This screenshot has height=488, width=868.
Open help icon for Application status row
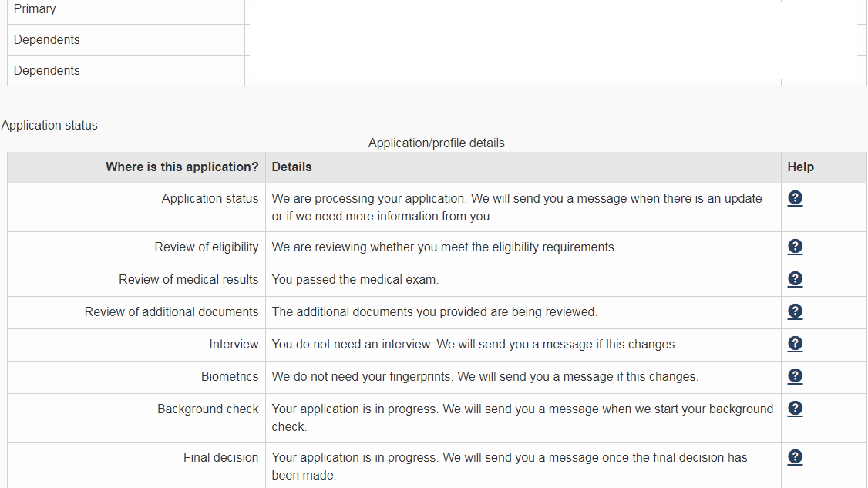pos(795,198)
